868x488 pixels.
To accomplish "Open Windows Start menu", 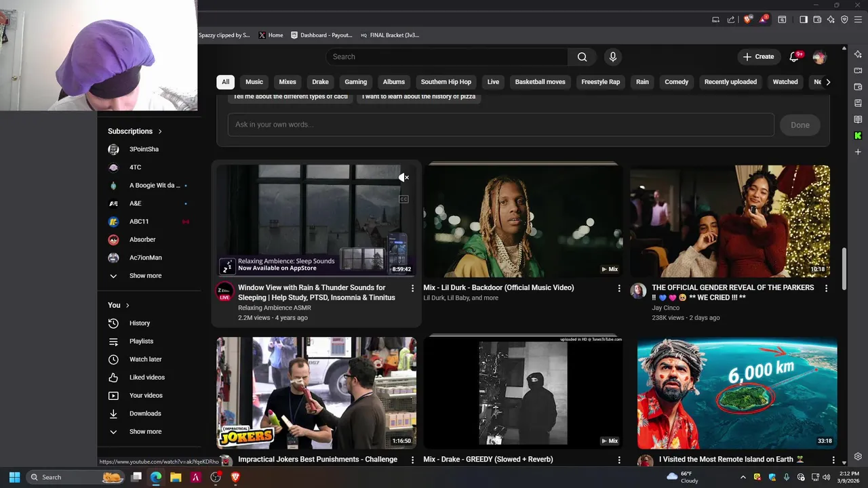I will point(14,477).
